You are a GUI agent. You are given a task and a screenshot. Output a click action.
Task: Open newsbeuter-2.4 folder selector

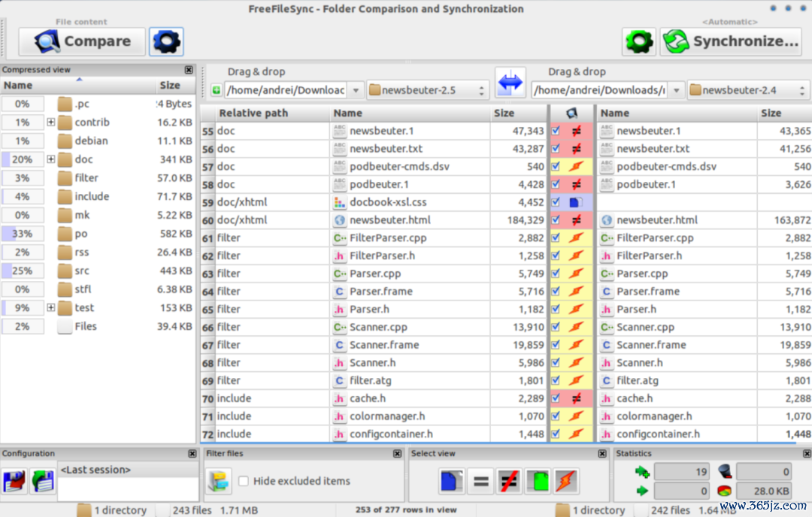(748, 91)
